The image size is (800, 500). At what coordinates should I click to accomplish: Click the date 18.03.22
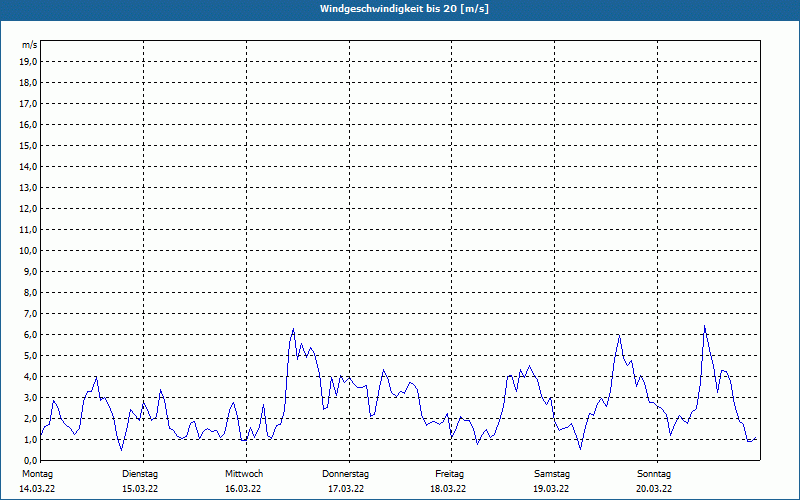(448, 489)
